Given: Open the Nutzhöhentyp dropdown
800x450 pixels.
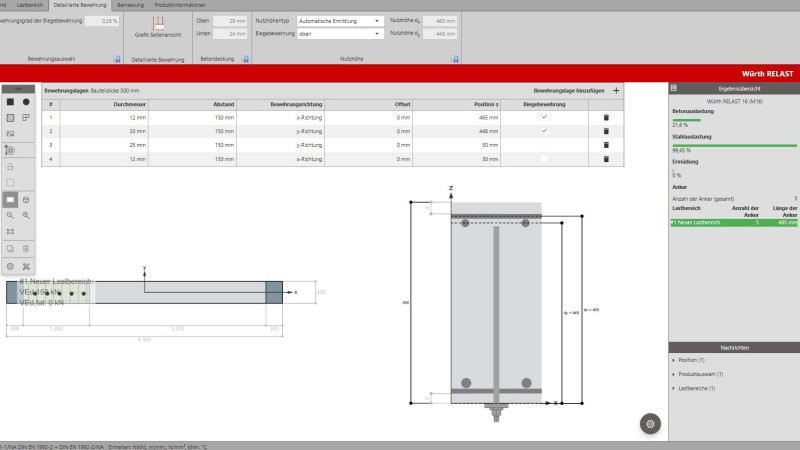Looking at the screenshot, I should 340,20.
